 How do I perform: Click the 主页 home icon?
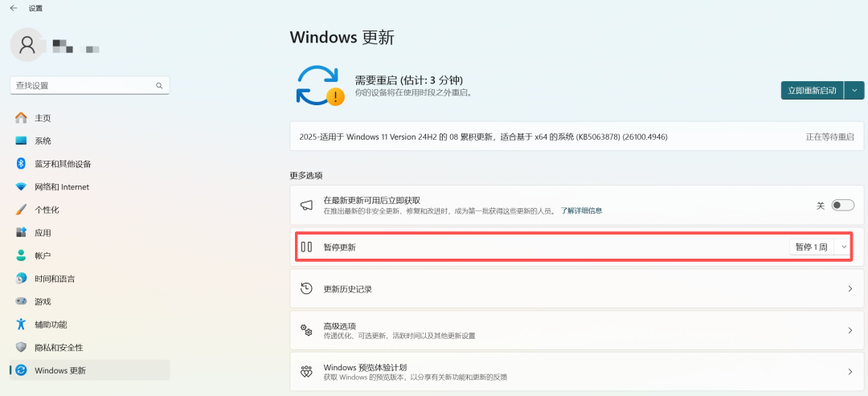21,118
